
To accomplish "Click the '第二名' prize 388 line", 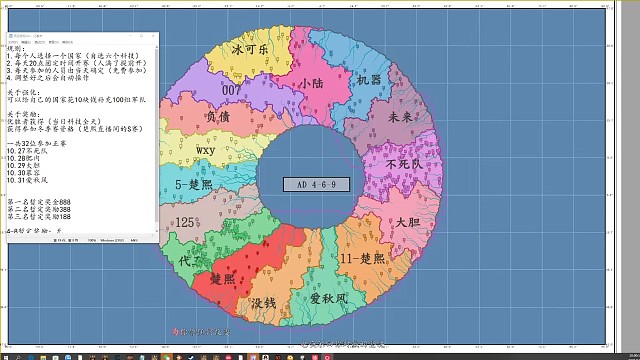I will [39, 209].
